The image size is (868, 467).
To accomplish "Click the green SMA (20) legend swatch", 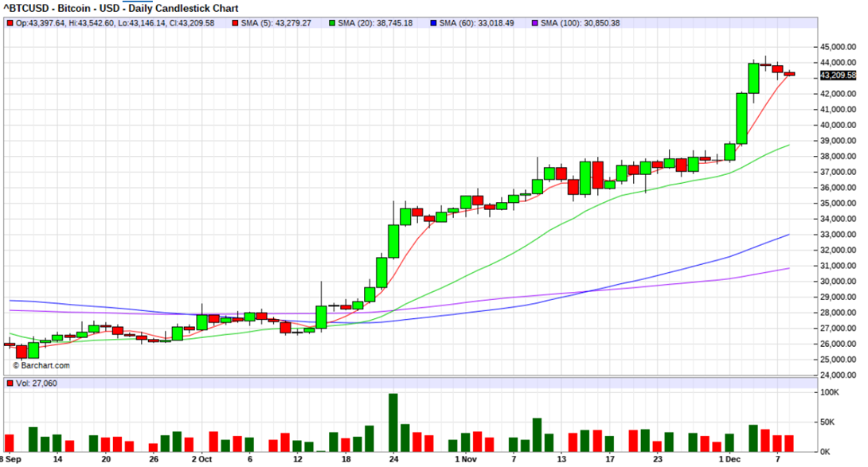I will pos(332,23).
